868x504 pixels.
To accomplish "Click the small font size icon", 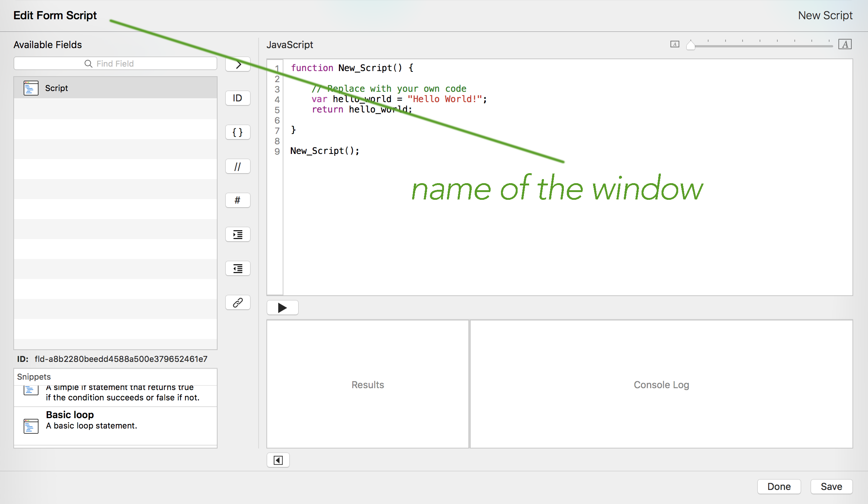I will tap(674, 44).
